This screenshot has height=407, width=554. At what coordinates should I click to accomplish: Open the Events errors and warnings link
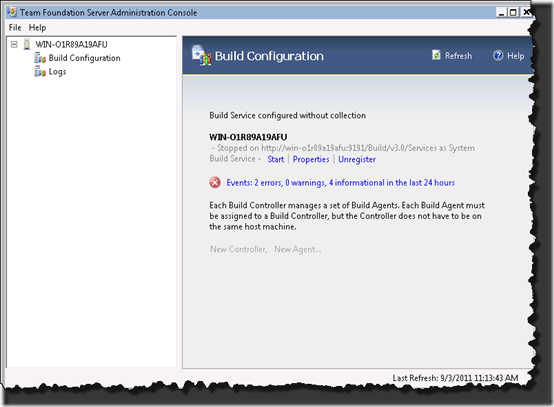pyautogui.click(x=341, y=183)
